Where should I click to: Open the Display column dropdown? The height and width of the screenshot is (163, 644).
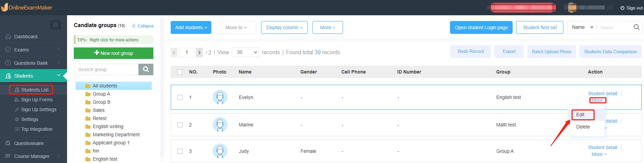coord(284,27)
